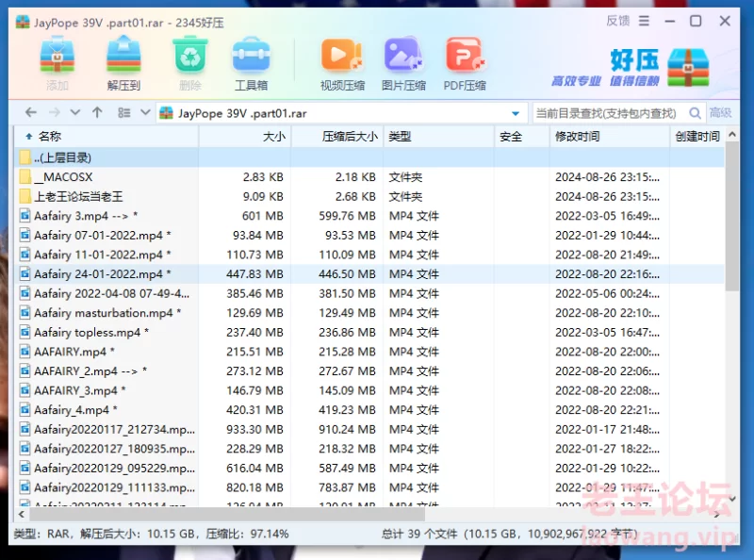Click the 删除 delete icon
Screen dimensions: 754x560
pos(189,63)
